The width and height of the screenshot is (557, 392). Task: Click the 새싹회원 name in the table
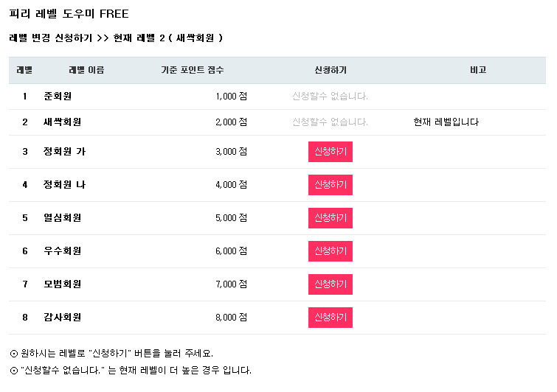(62, 122)
